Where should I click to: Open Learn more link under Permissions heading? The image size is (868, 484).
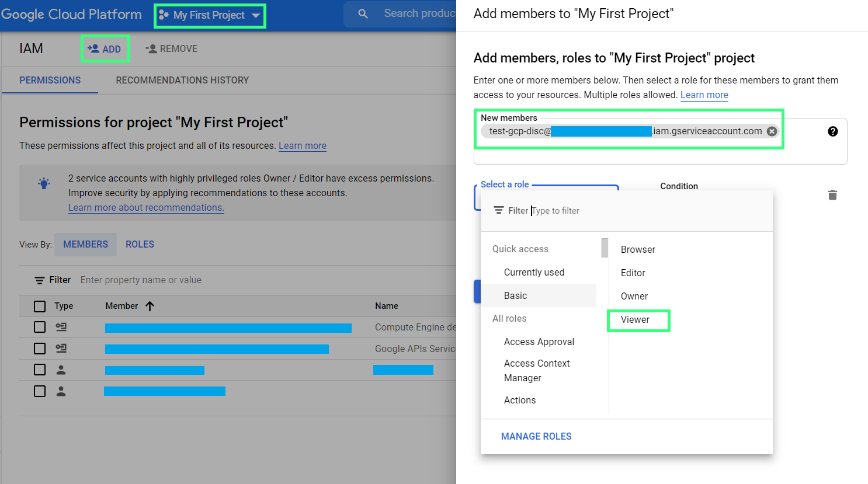303,145
